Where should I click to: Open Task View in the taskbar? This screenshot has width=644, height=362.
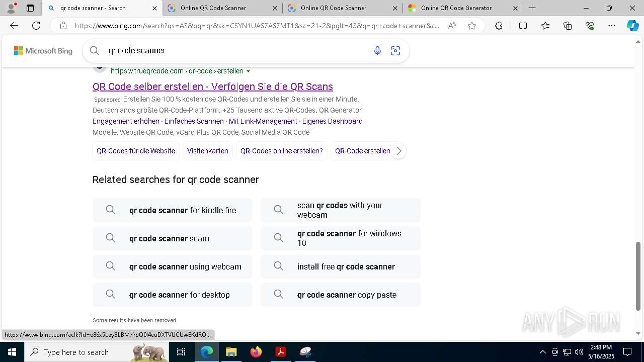tap(181, 352)
